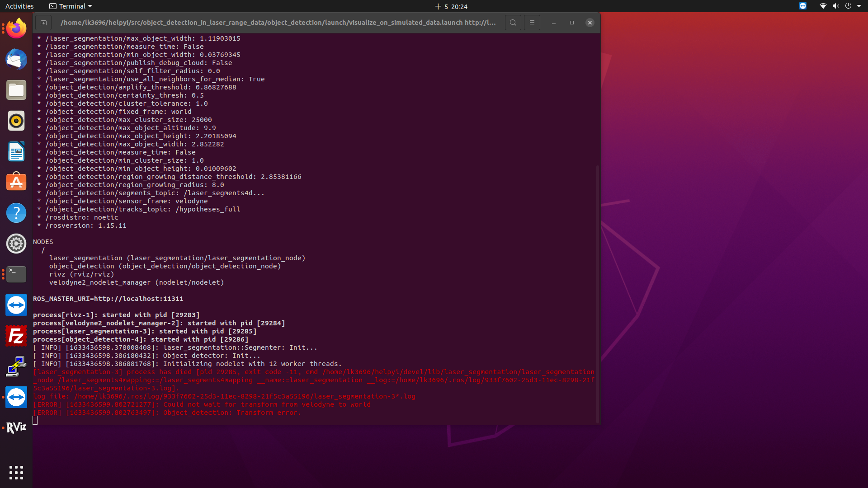
Task: Click the 'process[laser_segmentation-3]: started' line
Action: (145, 331)
